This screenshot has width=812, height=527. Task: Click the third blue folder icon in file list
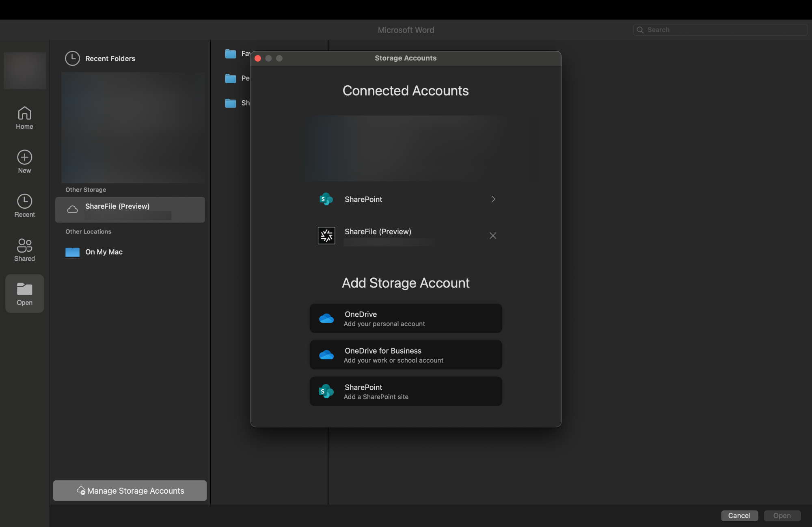(x=231, y=103)
